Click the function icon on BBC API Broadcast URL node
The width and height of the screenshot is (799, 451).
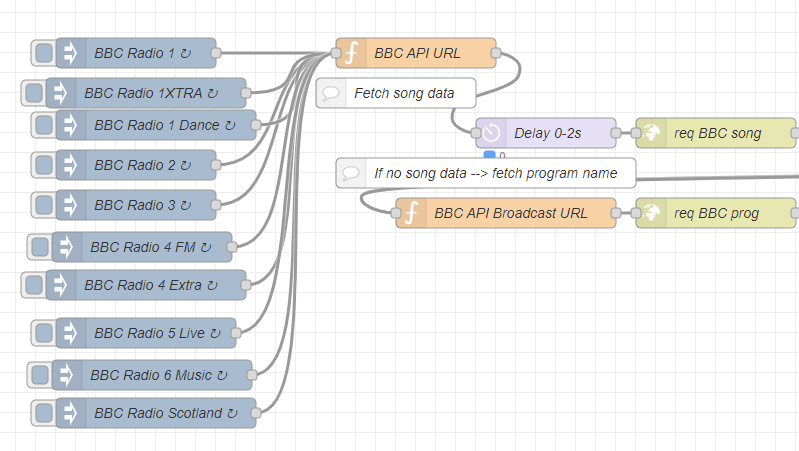[x=411, y=213]
